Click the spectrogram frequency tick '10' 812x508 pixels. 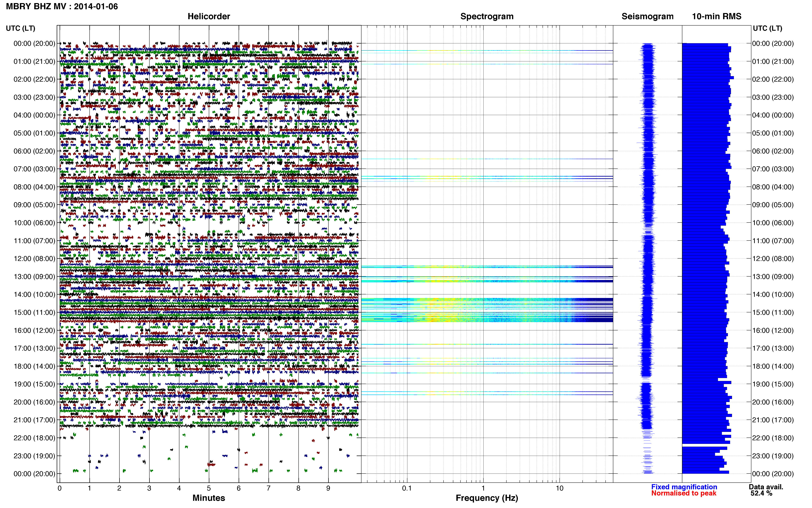tap(559, 488)
